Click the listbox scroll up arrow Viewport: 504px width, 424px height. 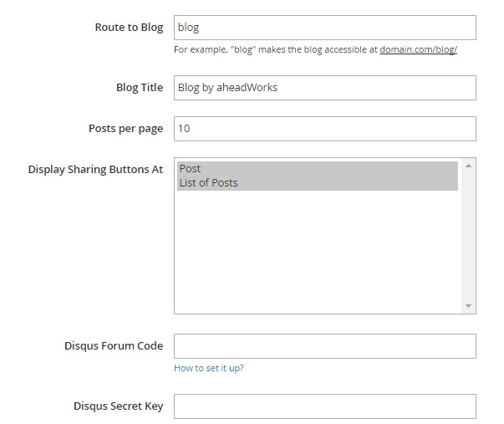[x=468, y=166]
